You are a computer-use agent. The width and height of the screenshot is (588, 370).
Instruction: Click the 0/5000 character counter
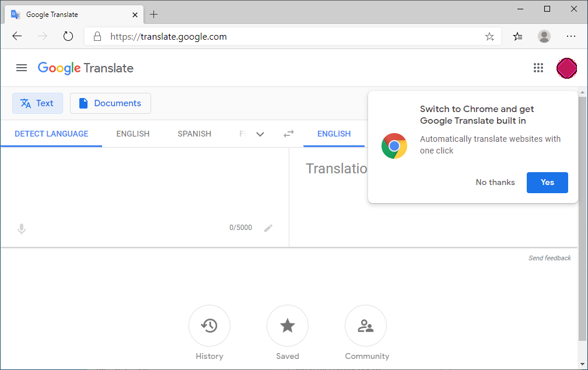click(240, 228)
